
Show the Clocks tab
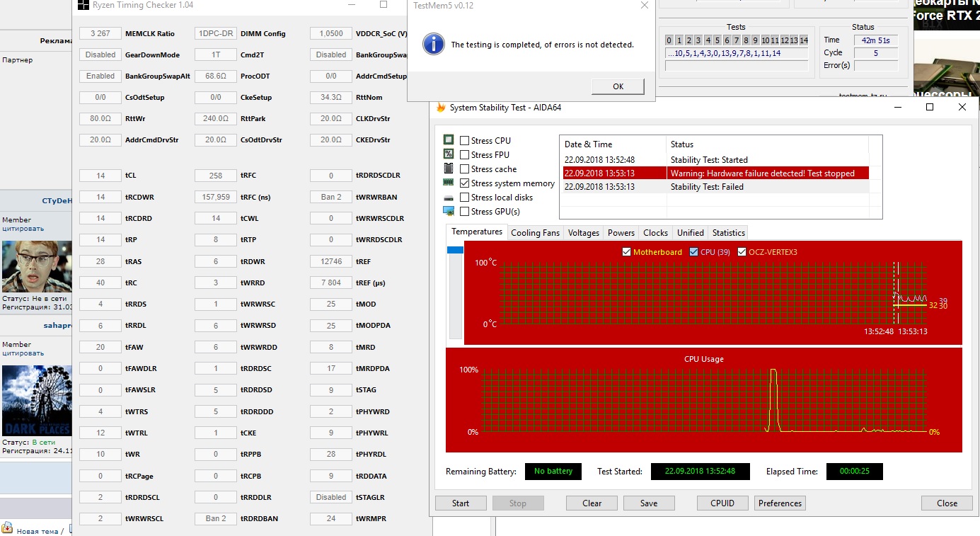(655, 232)
